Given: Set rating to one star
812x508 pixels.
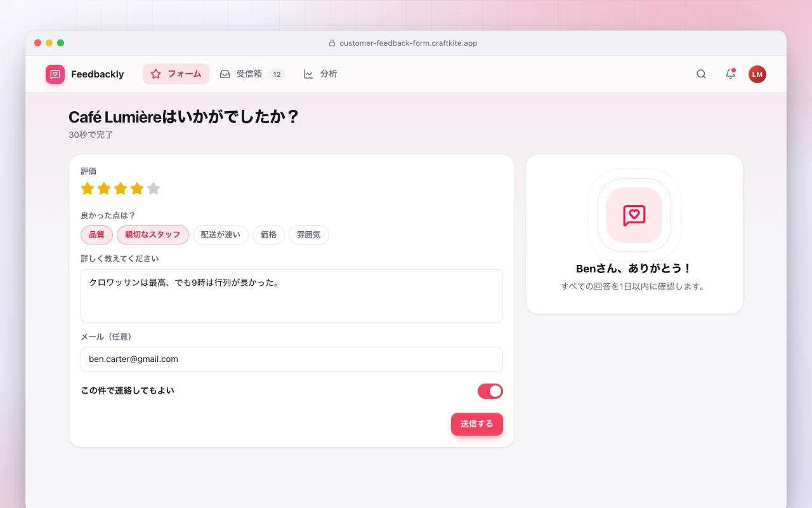Looking at the screenshot, I should coord(88,189).
